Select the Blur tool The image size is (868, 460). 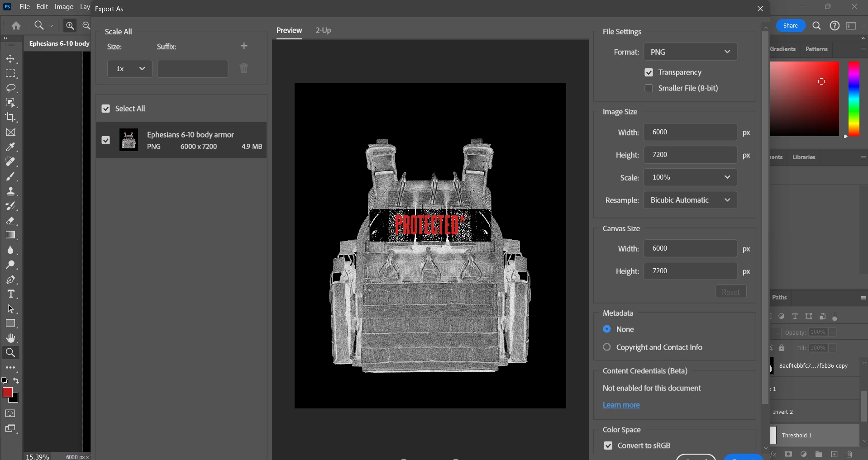click(x=10, y=250)
